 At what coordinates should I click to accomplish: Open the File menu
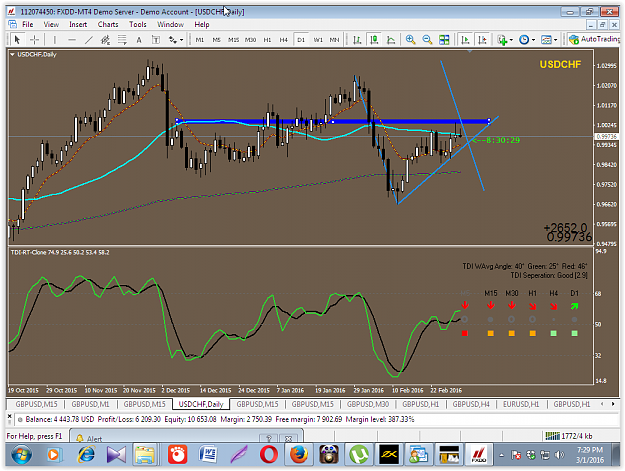coord(28,24)
